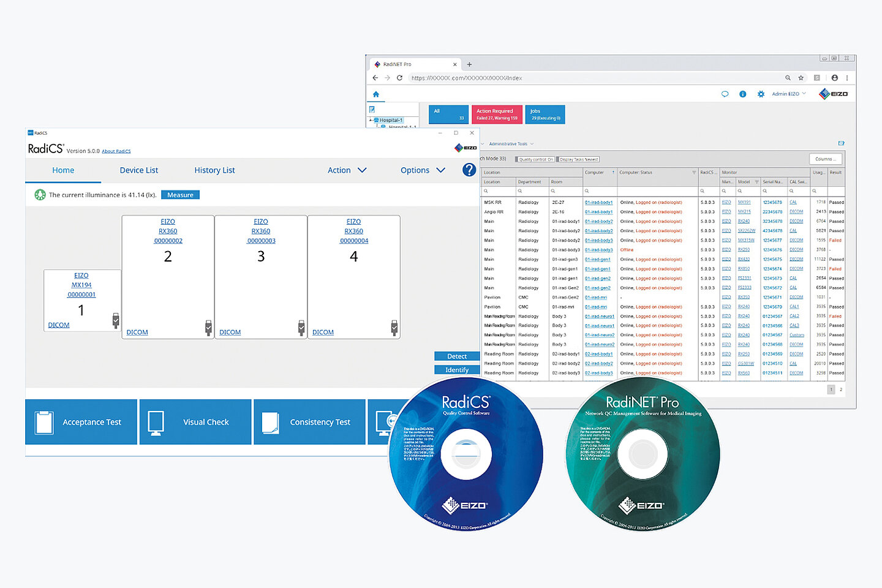Open the Computer: Status column filter

694,173
